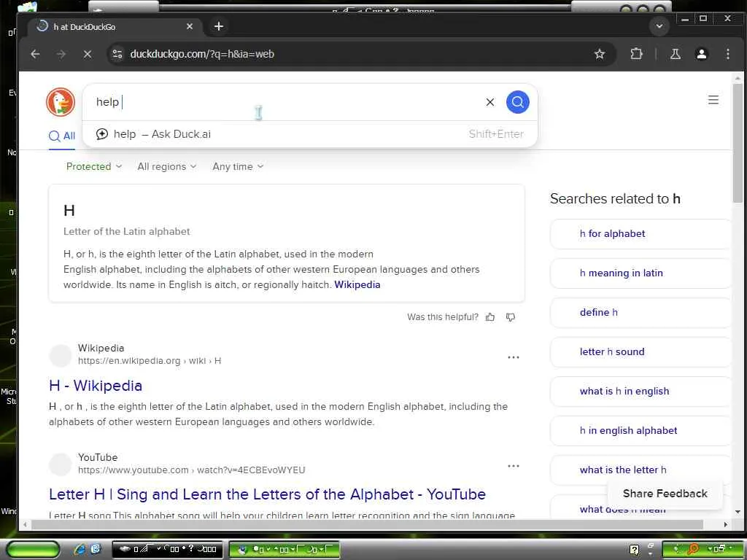This screenshot has width=747, height=560.
Task: Click the blue search magnifier button
Action: (x=517, y=102)
